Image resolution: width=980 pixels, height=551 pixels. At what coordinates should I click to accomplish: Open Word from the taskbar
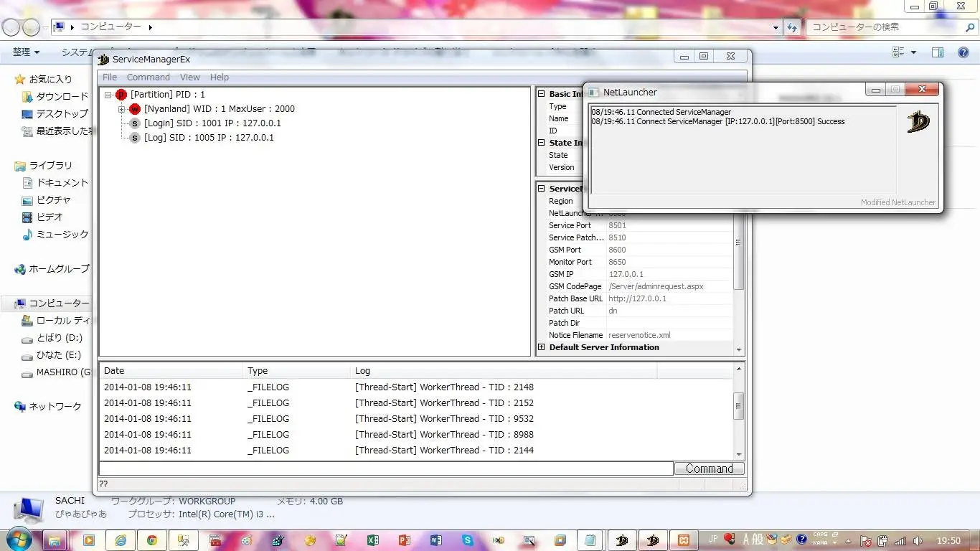[x=435, y=540]
